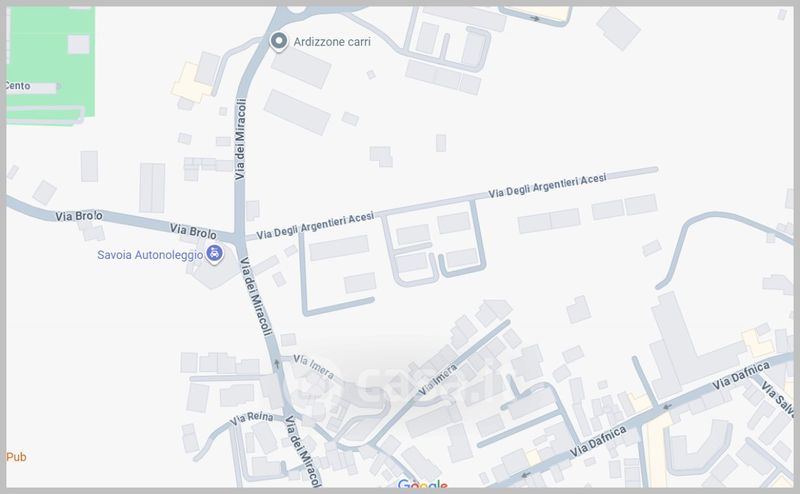Click the orange Pub label
The image size is (800, 494).
point(16,457)
